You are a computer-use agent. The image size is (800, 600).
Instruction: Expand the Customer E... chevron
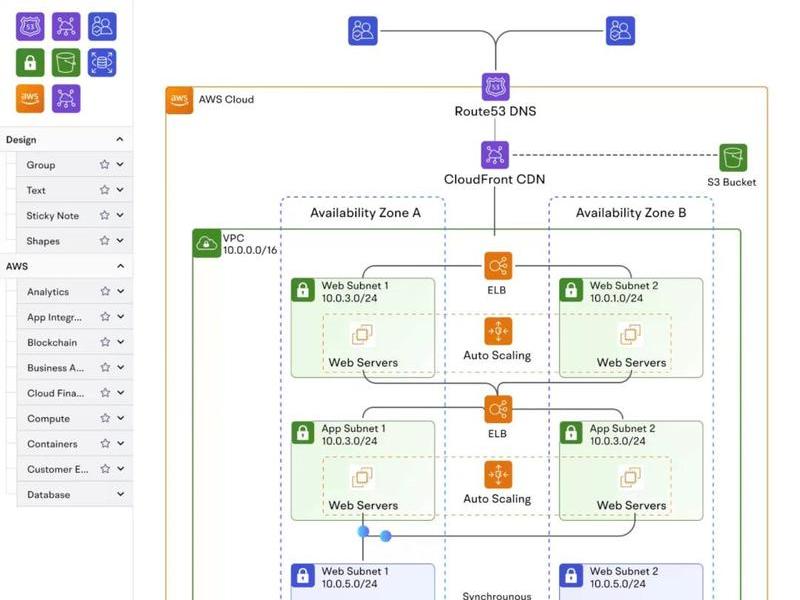click(120, 468)
